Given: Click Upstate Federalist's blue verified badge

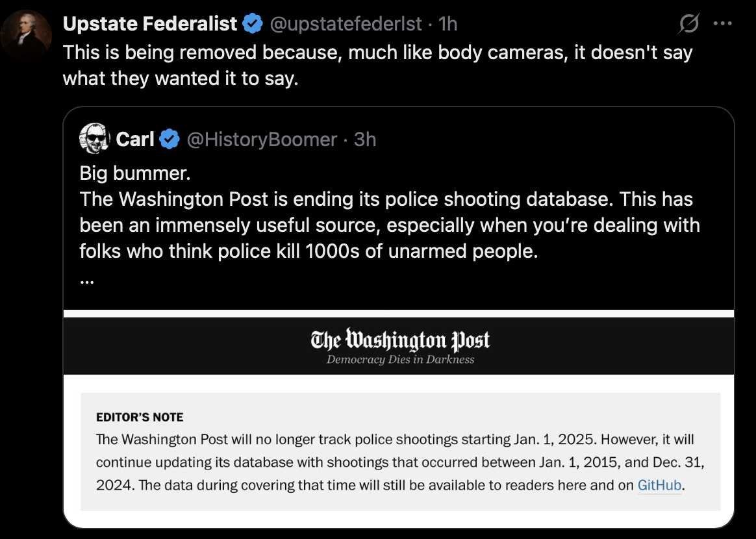Looking at the screenshot, I should (252, 23).
